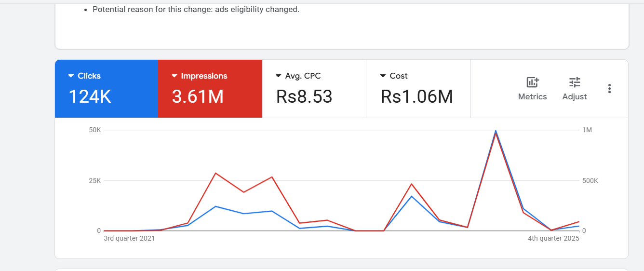Select the Rs8.53 Avg. CPC value

304,96
